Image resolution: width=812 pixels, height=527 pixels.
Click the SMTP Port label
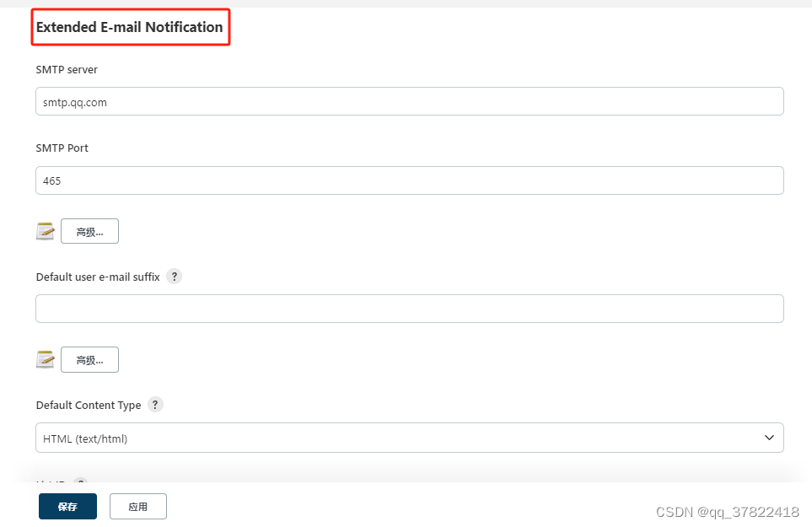[62, 148]
